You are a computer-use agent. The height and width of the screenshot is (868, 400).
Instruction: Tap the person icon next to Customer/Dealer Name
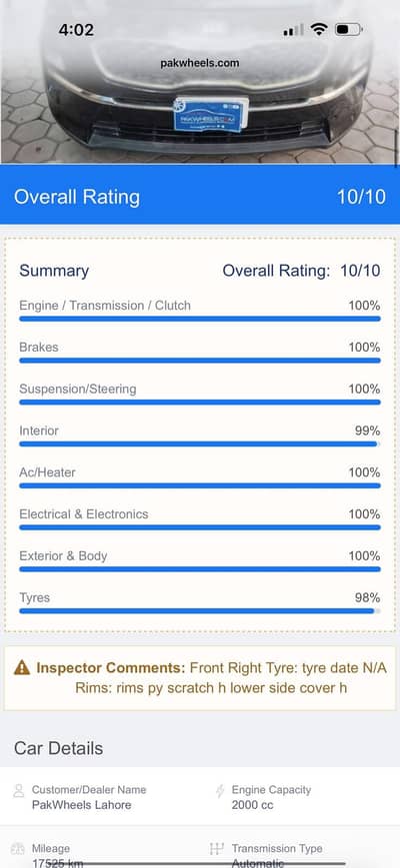(19, 790)
